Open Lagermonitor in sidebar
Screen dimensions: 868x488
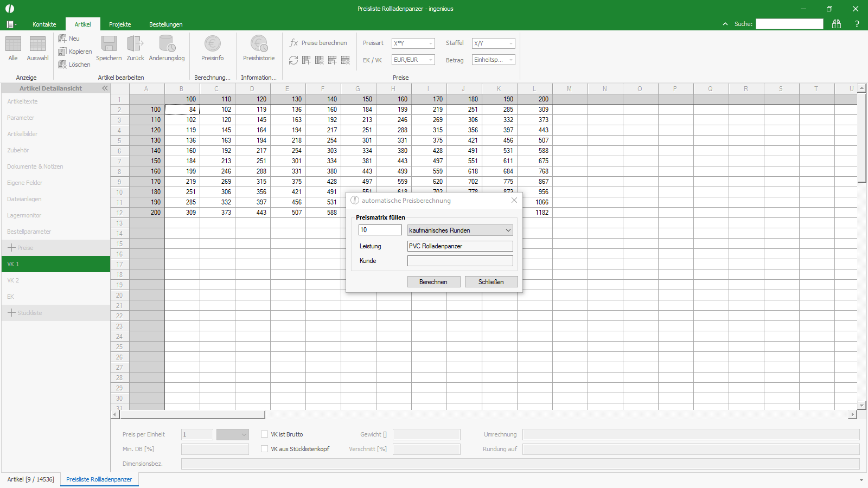(55, 215)
